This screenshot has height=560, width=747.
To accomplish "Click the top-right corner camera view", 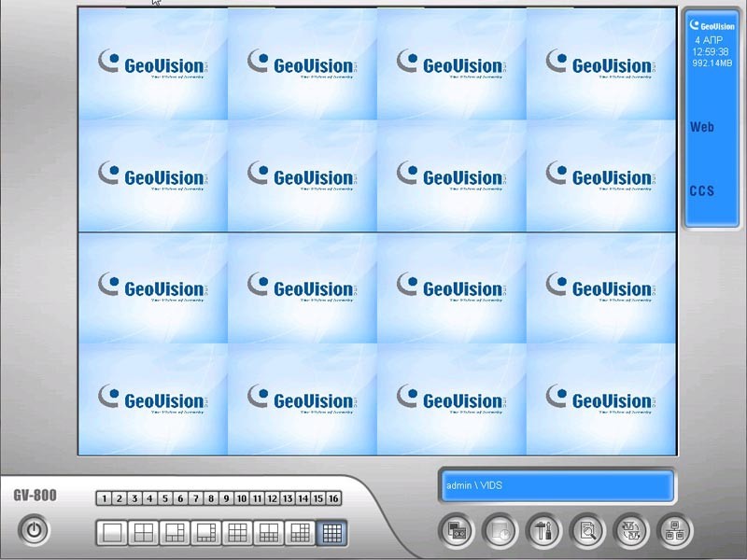I will (x=601, y=63).
